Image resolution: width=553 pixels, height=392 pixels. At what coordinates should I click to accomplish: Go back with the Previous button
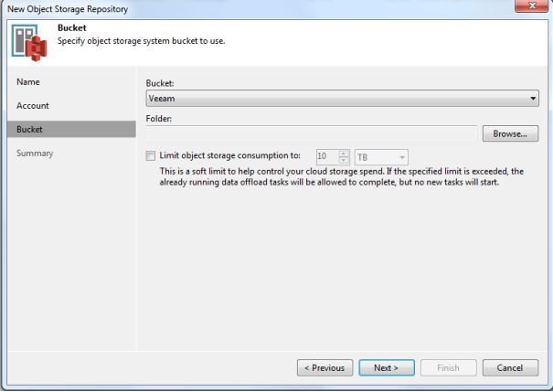click(x=324, y=367)
